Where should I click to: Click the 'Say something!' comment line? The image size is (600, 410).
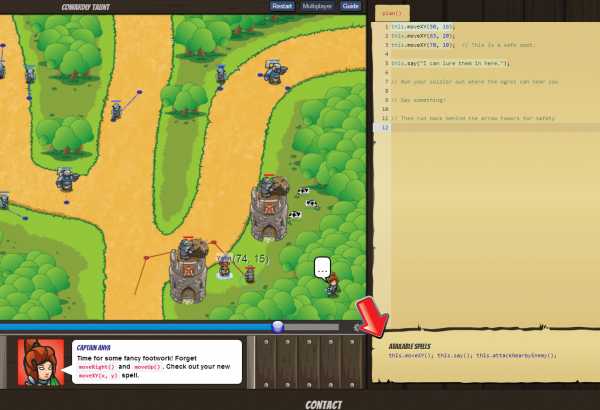pyautogui.click(x=418, y=100)
